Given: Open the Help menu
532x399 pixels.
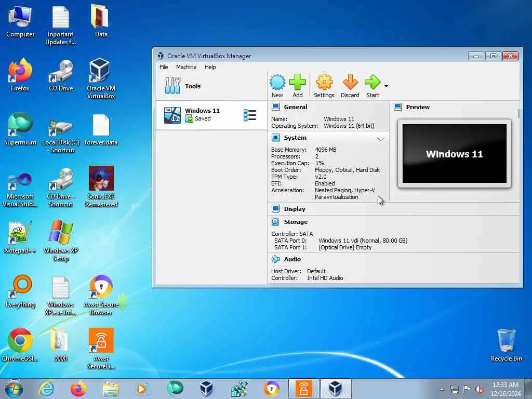Looking at the screenshot, I should pyautogui.click(x=210, y=67).
